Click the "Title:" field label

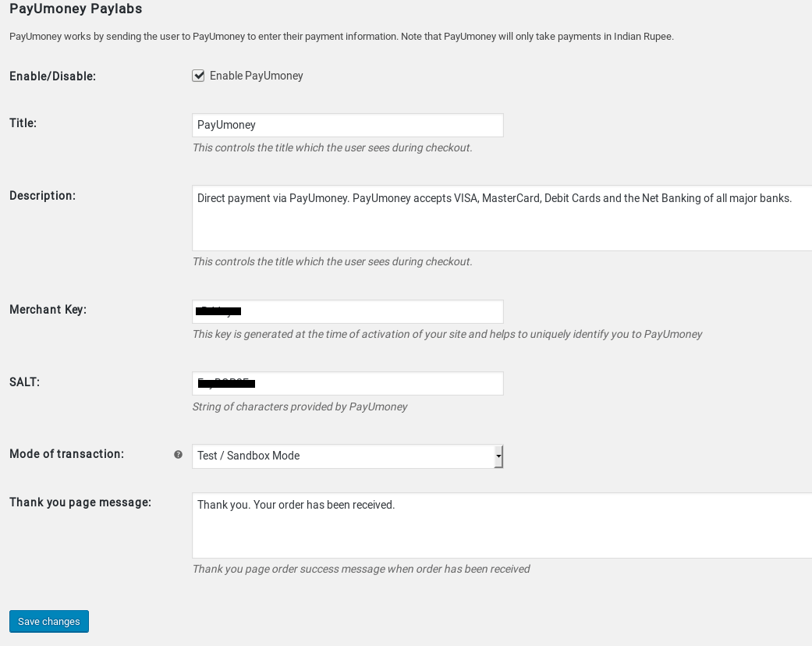(x=23, y=123)
